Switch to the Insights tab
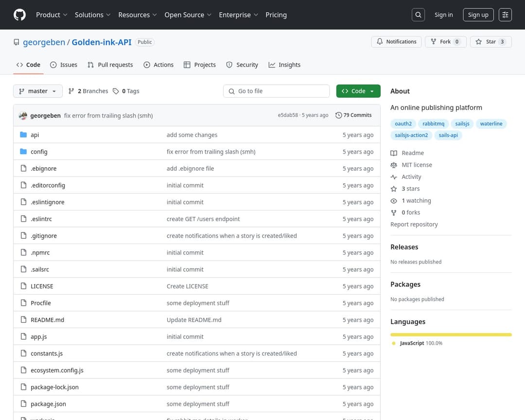Viewport: 525px width, 420px height. [x=284, y=65]
